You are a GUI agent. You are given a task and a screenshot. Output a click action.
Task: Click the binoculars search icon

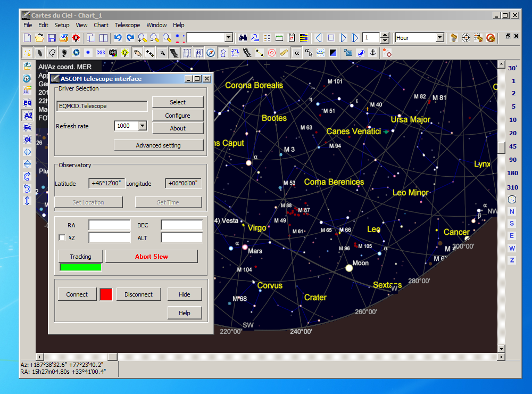pyautogui.click(x=243, y=38)
